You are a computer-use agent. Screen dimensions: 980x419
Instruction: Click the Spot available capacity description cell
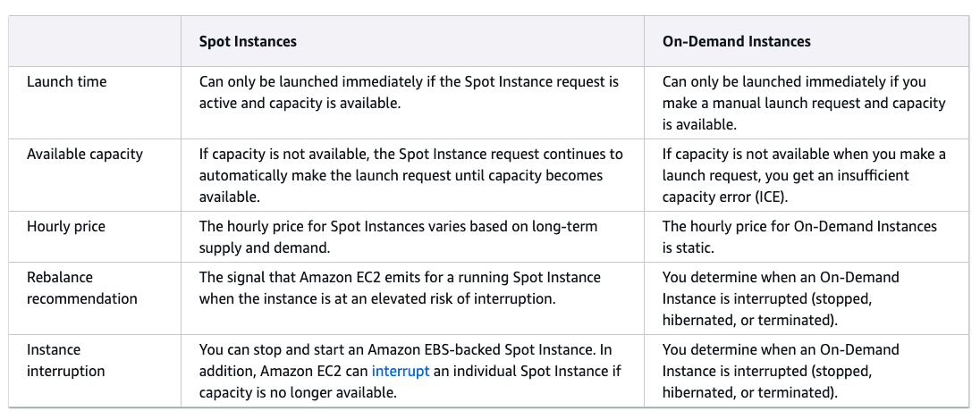(x=410, y=175)
